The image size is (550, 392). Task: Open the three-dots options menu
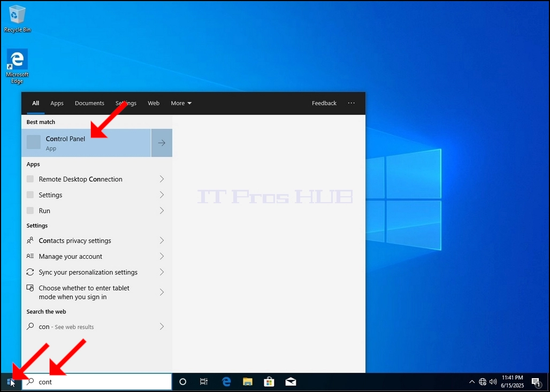pyautogui.click(x=351, y=103)
